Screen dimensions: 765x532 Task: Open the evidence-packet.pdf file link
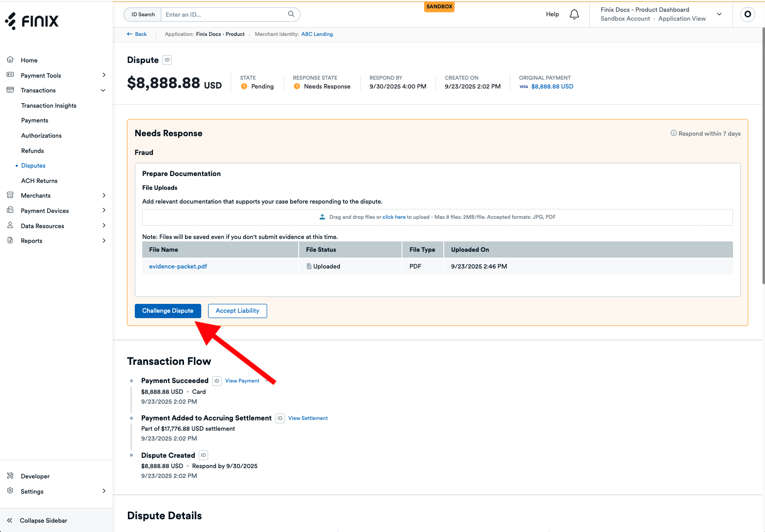[x=178, y=266]
